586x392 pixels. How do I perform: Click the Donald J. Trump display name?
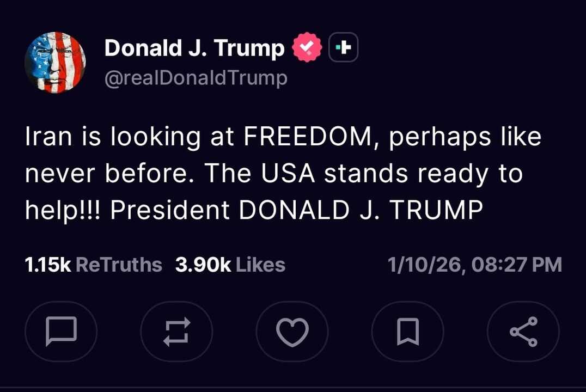(194, 47)
